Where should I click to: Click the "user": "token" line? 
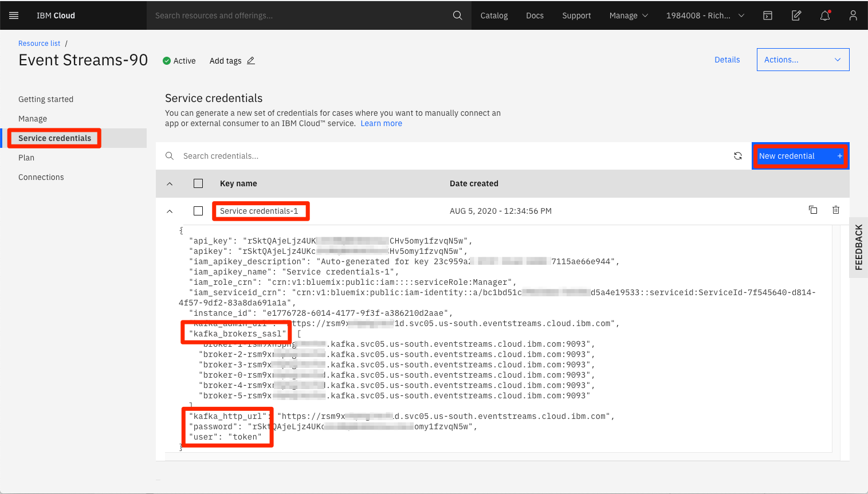pyautogui.click(x=225, y=437)
